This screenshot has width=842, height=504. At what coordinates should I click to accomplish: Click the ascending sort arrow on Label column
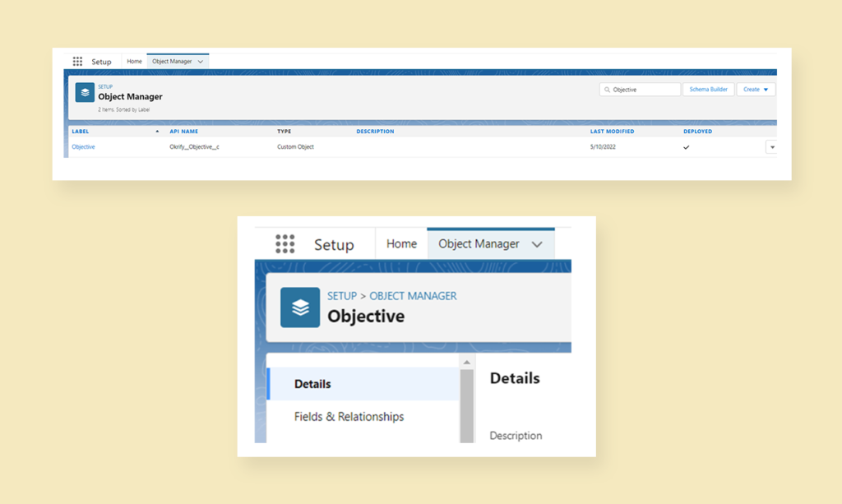click(x=157, y=130)
